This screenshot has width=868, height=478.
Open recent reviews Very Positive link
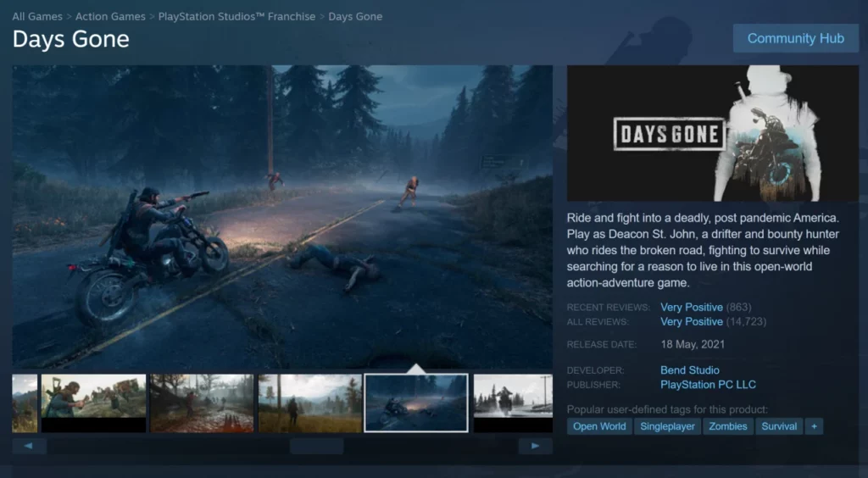tap(692, 307)
